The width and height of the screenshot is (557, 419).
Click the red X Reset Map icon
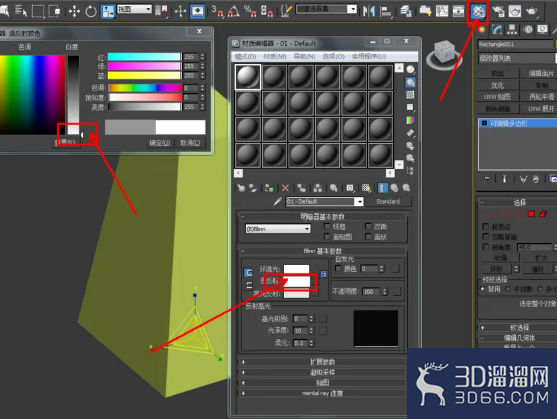[285, 188]
